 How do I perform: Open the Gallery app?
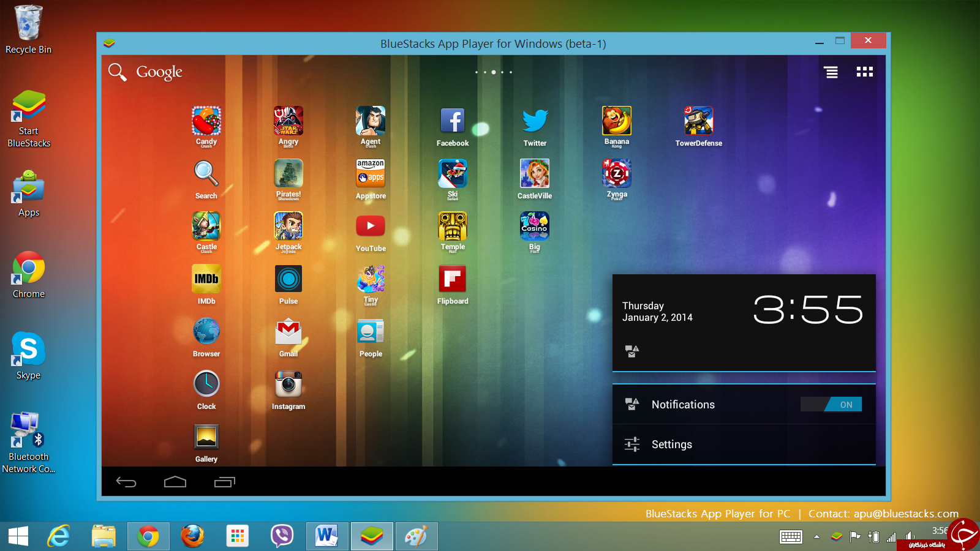(206, 437)
